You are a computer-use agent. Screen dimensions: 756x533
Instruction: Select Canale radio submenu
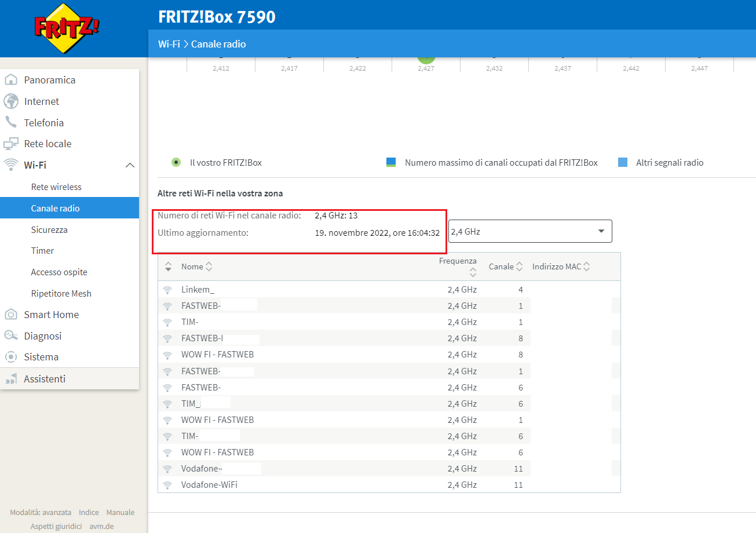[70, 208]
